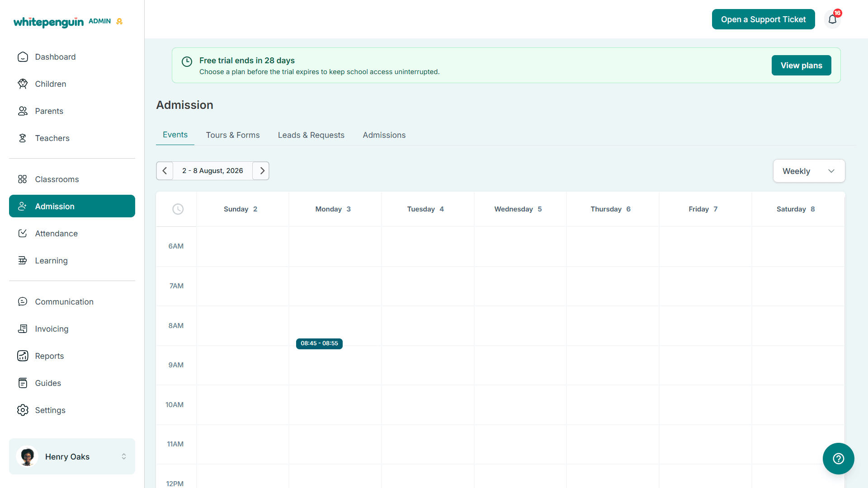
Task: Click the Dashboard icon in sidebar
Action: click(x=23, y=57)
